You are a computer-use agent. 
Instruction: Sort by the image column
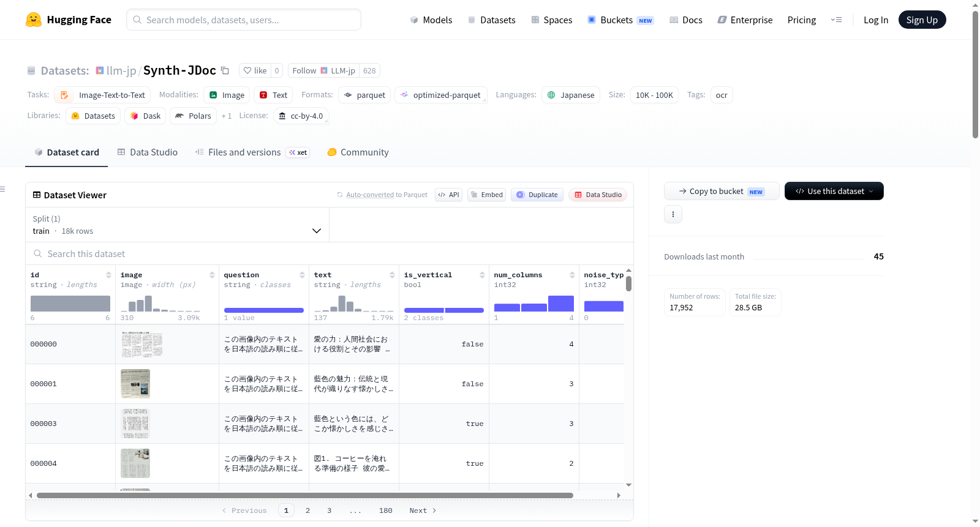212,275
